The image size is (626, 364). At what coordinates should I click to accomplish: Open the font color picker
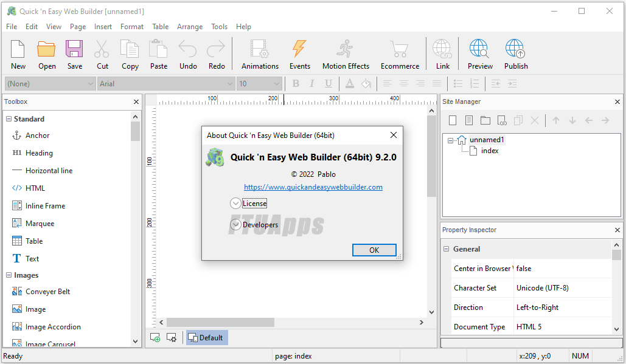point(350,83)
